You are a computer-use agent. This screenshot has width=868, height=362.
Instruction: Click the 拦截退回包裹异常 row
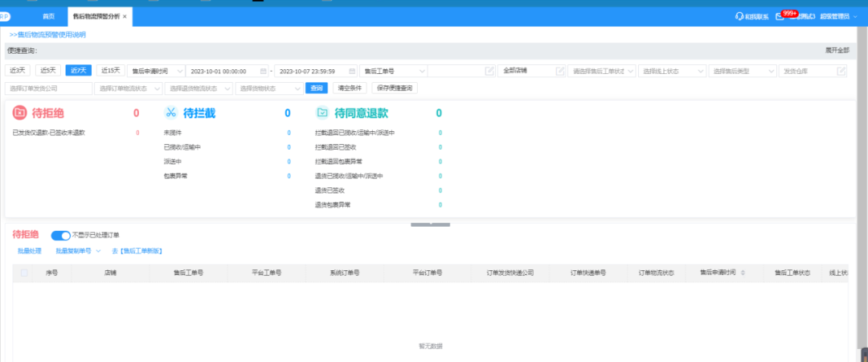[379, 162]
